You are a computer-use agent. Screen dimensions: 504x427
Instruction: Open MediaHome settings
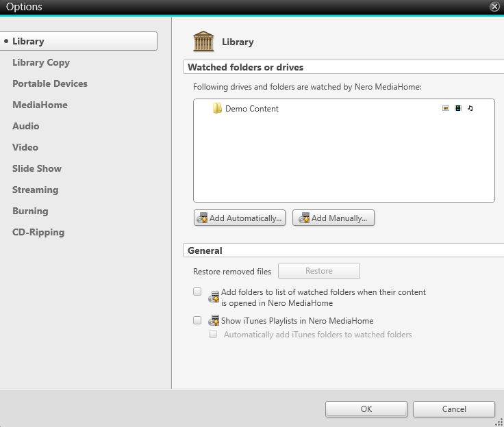point(40,105)
